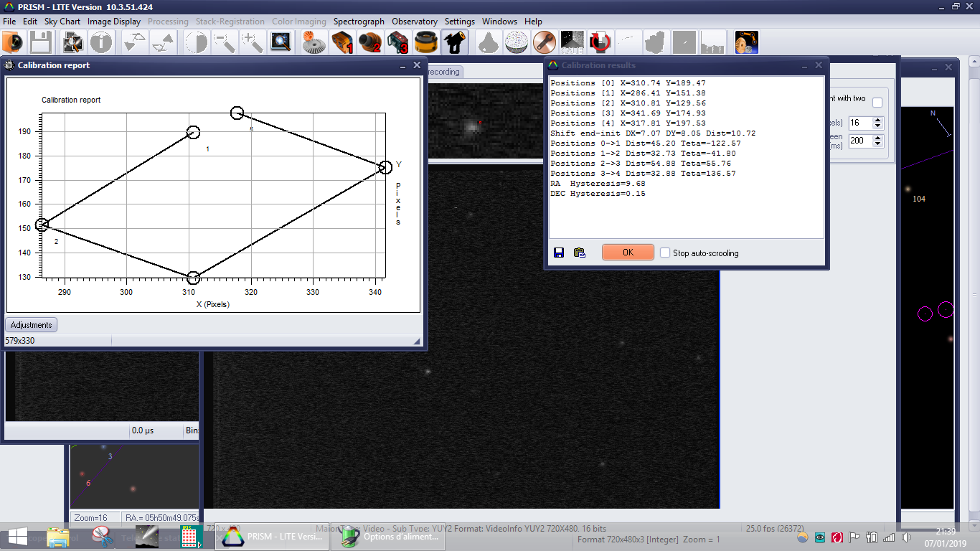Viewport: 980px width, 551px height.
Task: Click the telescope gear mount toolbar icon
Action: click(313, 43)
